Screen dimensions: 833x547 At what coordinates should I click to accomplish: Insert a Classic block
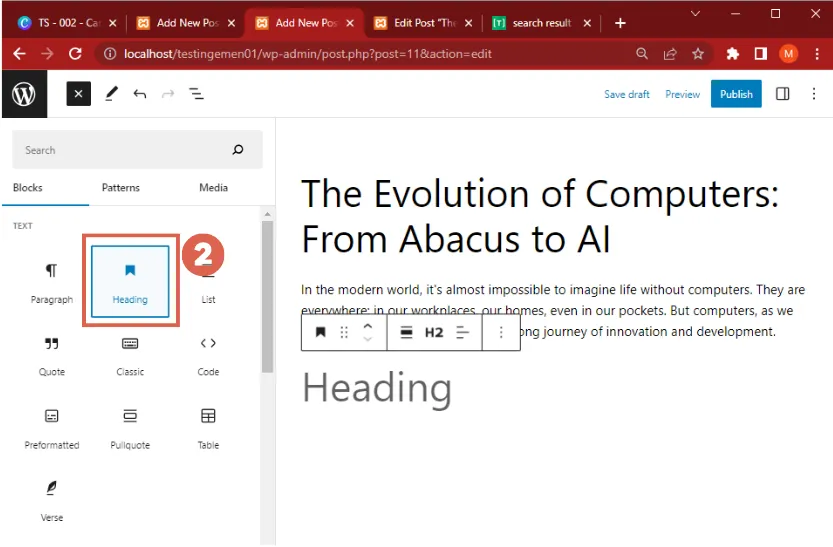[130, 356]
